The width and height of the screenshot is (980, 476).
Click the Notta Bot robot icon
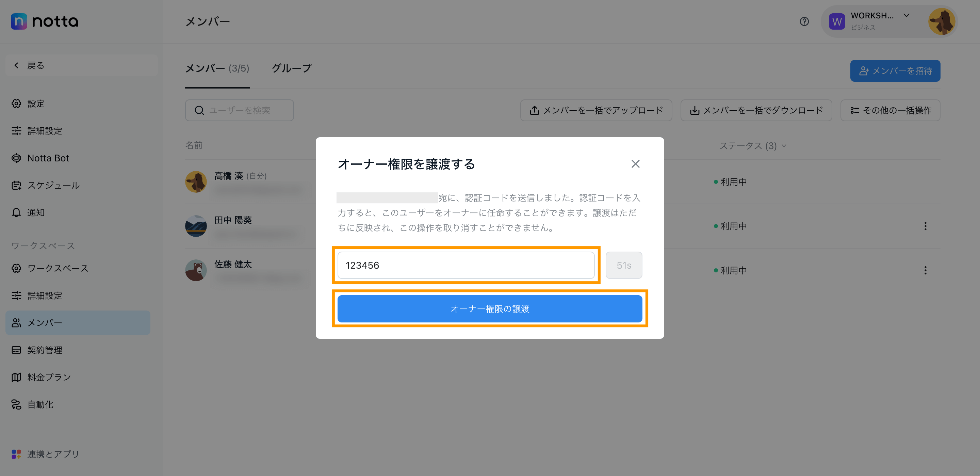pos(16,158)
